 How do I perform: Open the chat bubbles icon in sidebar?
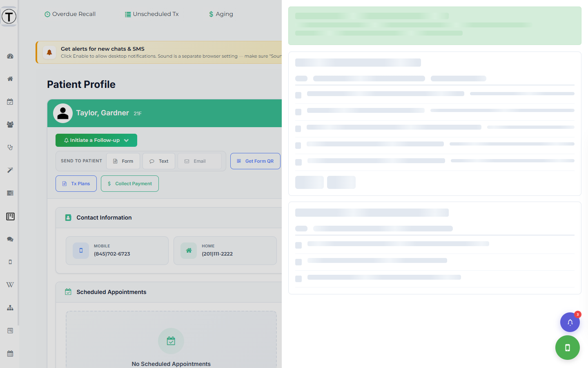[10, 239]
